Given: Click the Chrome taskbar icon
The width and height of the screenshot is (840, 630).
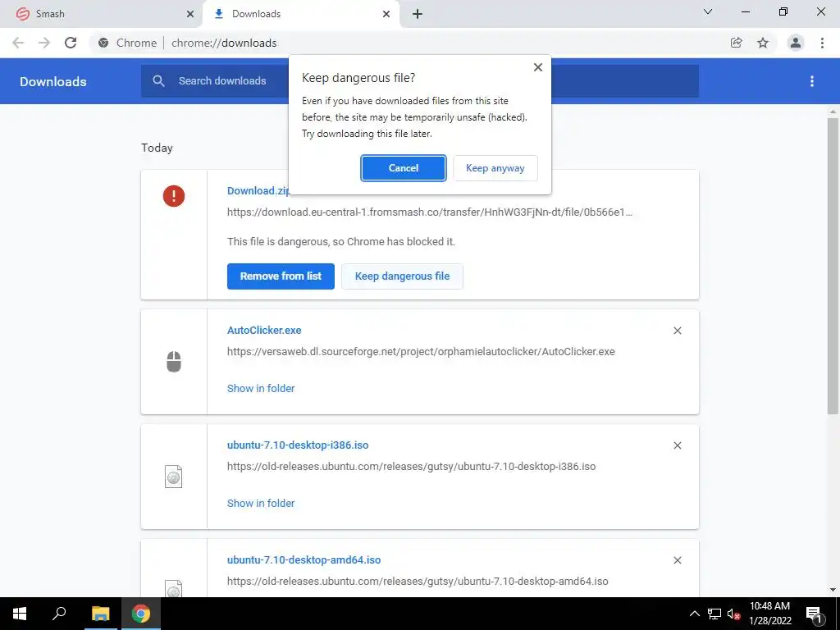Looking at the screenshot, I should pos(141,614).
